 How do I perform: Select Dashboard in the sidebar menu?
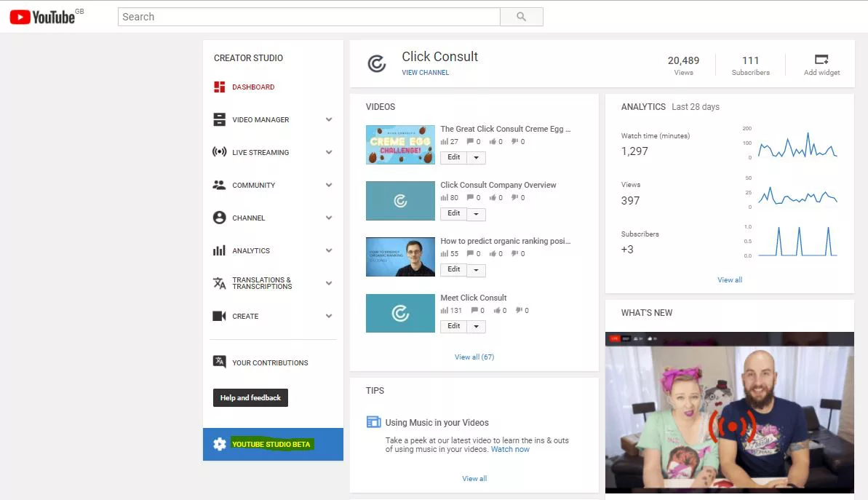pos(253,87)
